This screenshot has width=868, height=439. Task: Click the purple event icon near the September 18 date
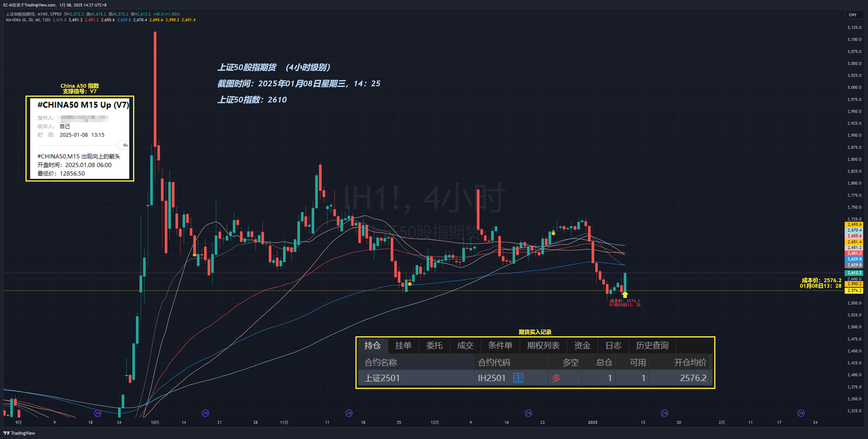[x=98, y=413]
